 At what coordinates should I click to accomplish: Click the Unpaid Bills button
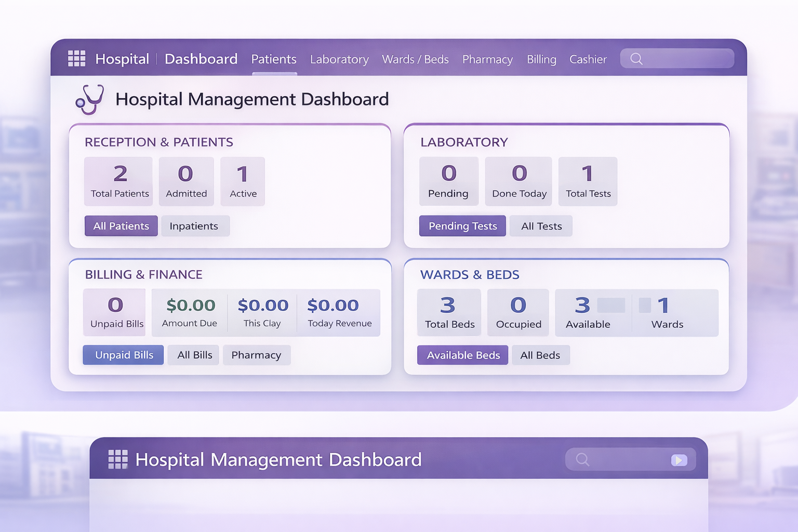(x=124, y=355)
